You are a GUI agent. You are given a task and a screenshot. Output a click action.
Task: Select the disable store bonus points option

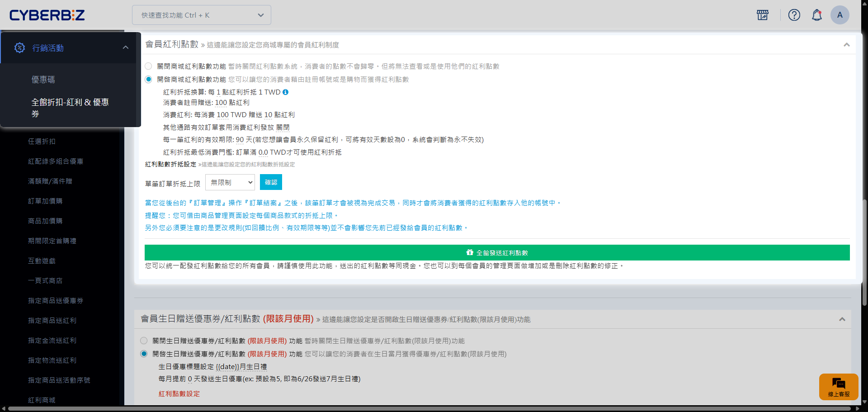coord(148,66)
